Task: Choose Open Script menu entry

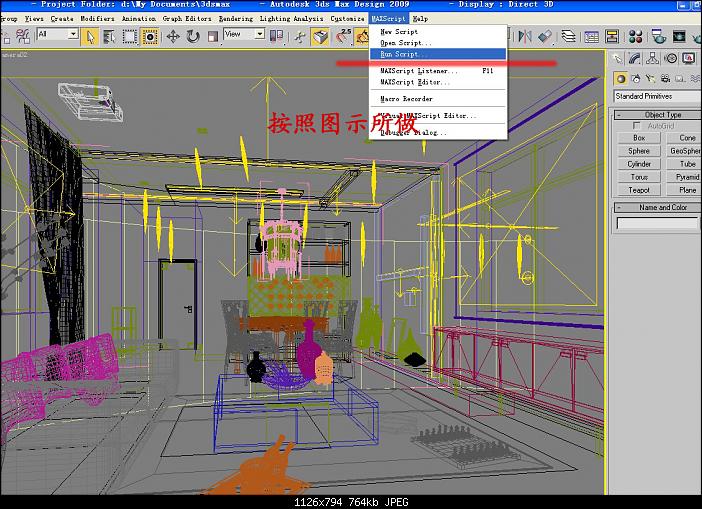Action: 438,43
